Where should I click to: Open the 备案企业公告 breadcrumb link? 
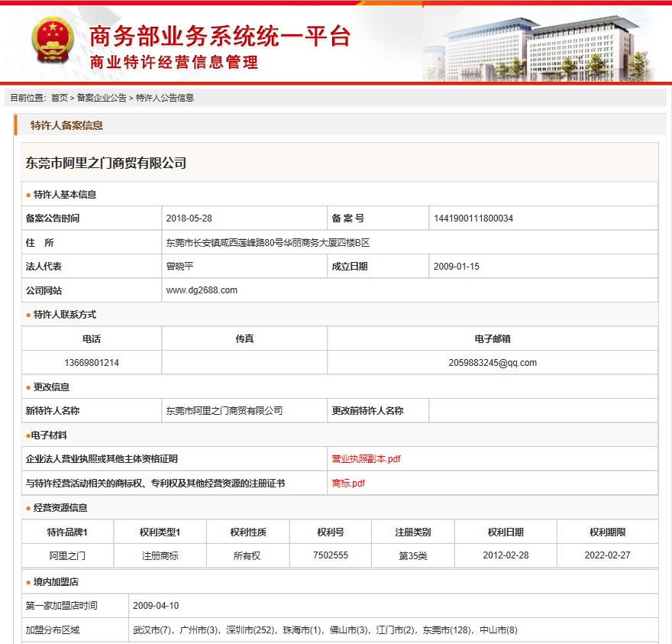tap(102, 98)
